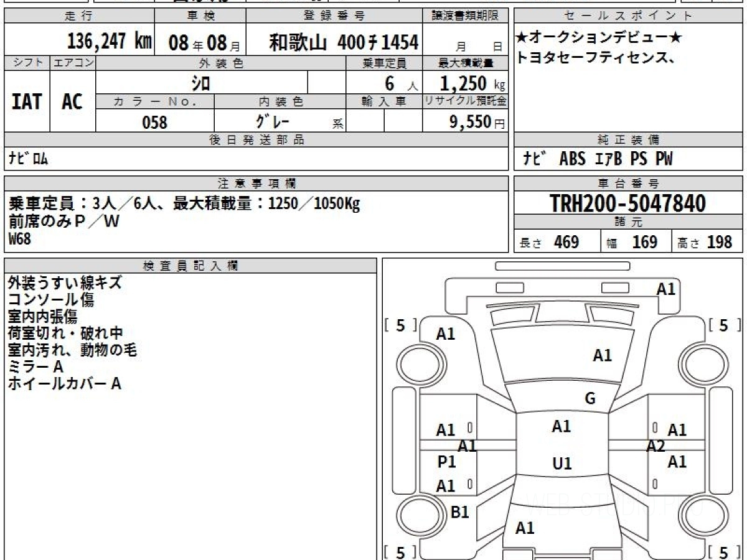Select the ナビロム entry

[29, 159]
